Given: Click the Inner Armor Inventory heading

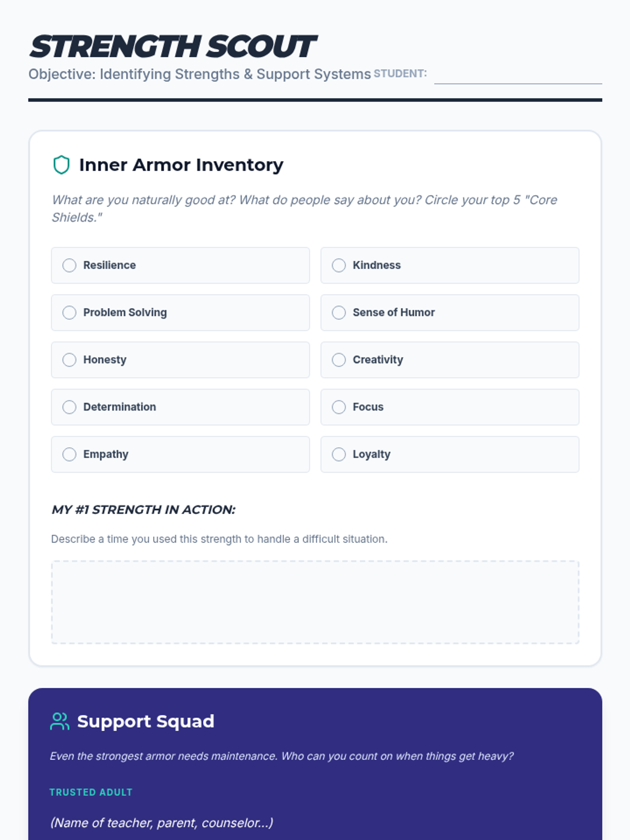Looking at the screenshot, I should 181,165.
